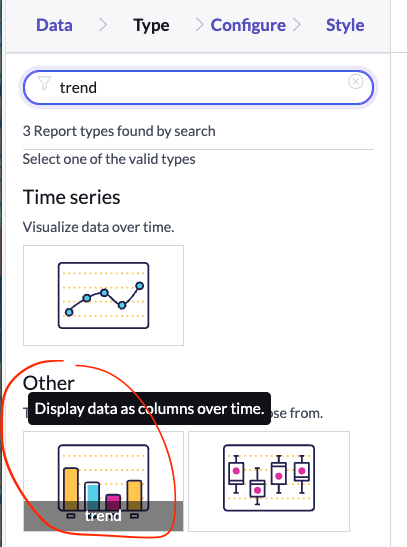Focus the search field containing "trend"
The height and width of the screenshot is (547, 407).
click(198, 88)
